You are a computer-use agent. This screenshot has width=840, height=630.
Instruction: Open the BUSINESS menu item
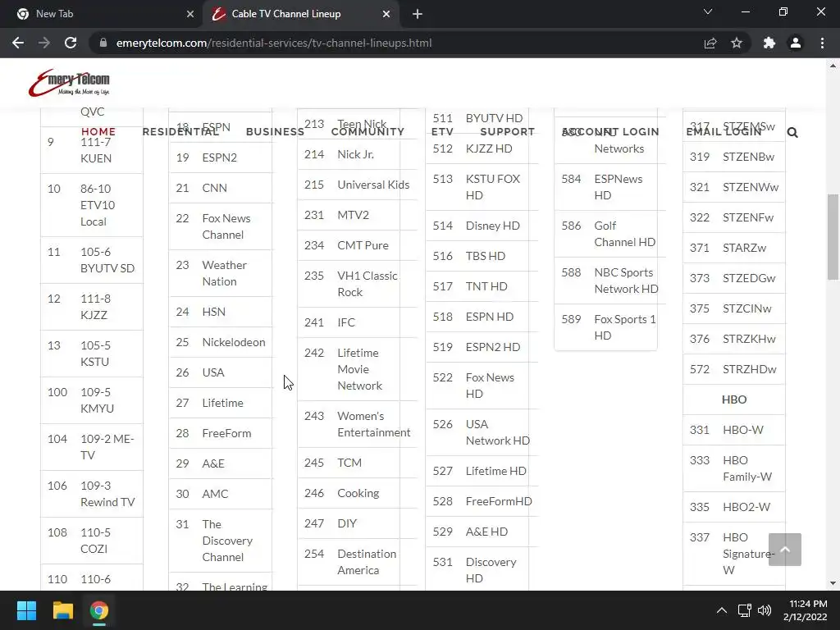click(275, 132)
